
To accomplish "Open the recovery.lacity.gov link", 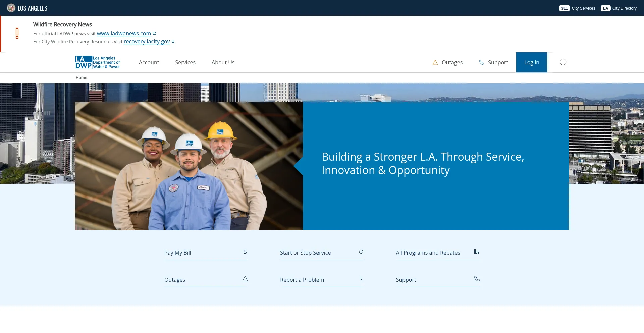I will [x=147, y=42].
